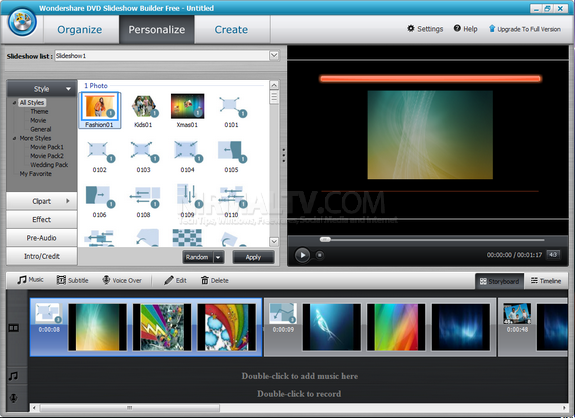Click the style list scroll up arrow
575x418 pixels.
pos(274,85)
